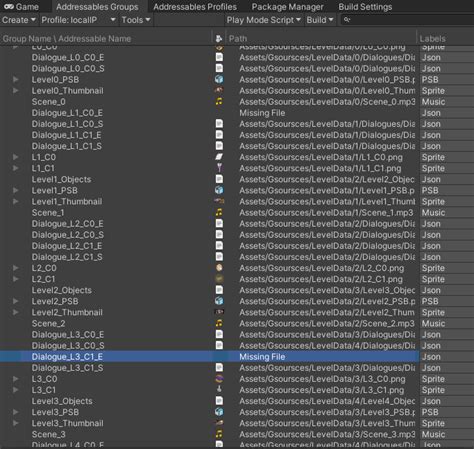Expand the L1_C0 sprite entry
474x449 pixels.
pos(15,157)
